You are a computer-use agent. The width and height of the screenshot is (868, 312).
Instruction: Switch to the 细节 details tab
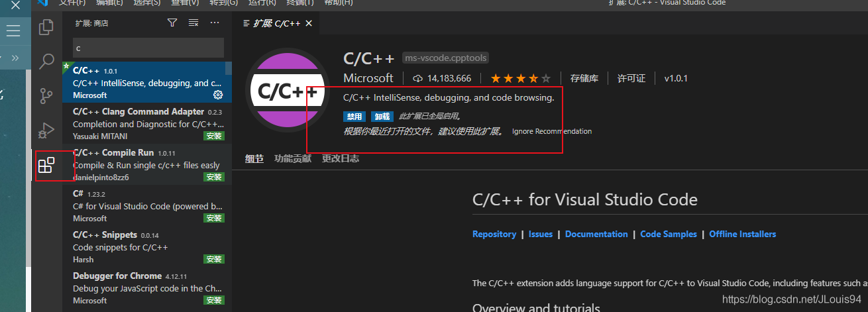point(254,159)
